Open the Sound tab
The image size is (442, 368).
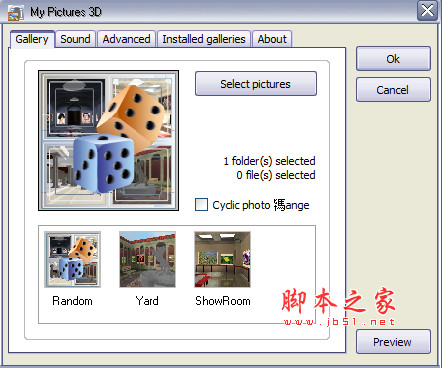click(75, 39)
